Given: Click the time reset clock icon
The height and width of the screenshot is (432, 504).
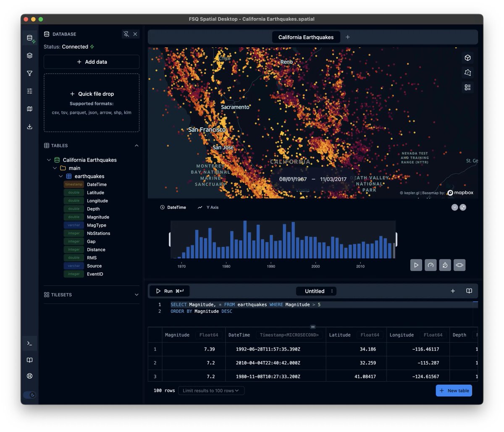Looking at the screenshot, I should (445, 265).
